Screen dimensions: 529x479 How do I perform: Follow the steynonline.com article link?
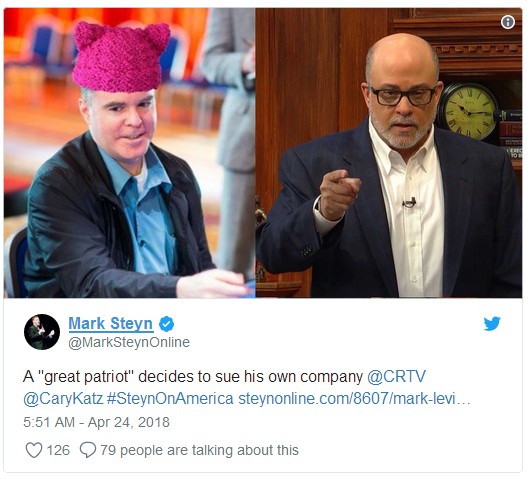pos(354,399)
